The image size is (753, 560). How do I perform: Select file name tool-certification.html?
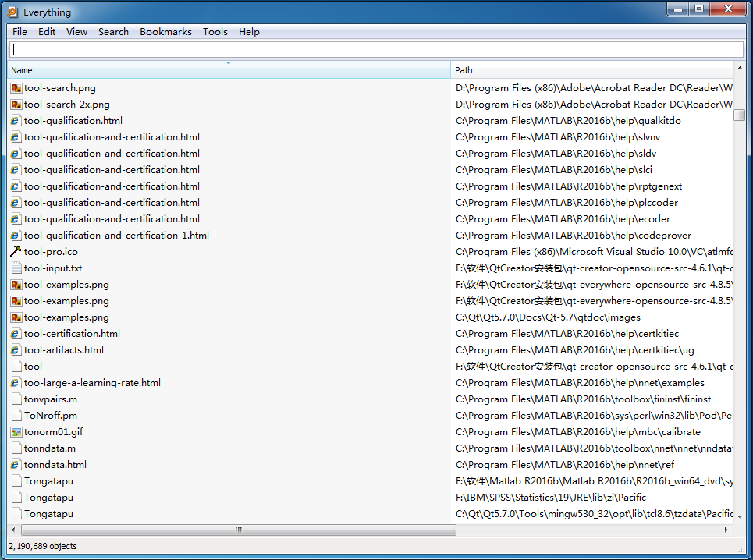[72, 334]
